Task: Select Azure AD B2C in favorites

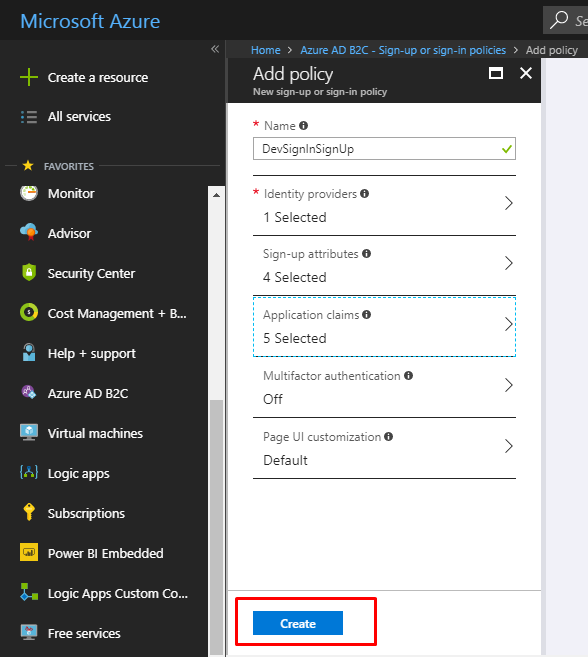Action: pyautogui.click(x=88, y=393)
